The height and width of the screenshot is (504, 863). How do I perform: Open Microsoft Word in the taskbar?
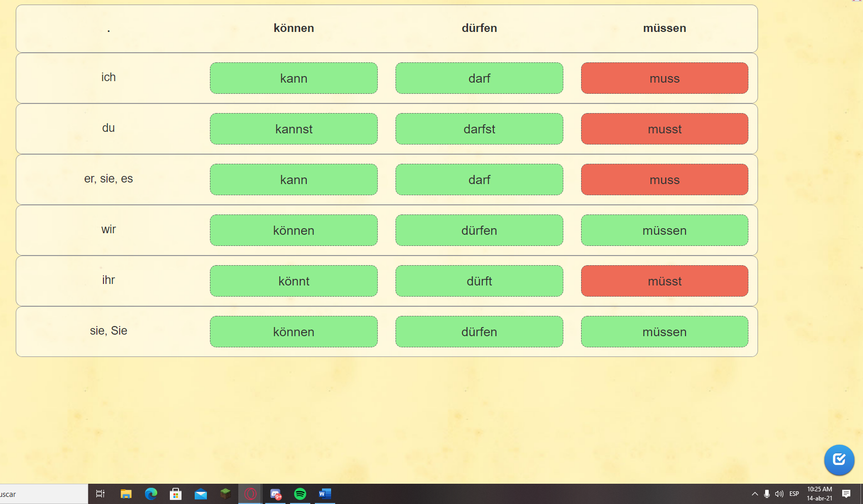[x=325, y=494]
